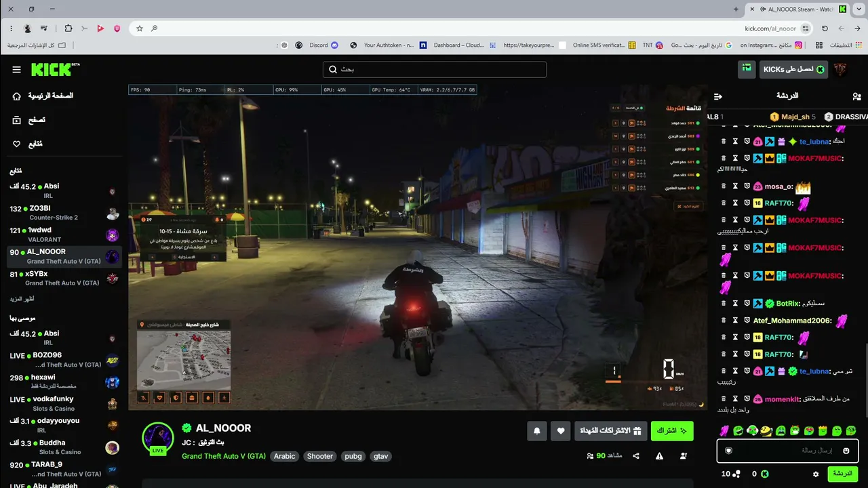Expand the followed list with "أظهر المزيد"
This screenshot has height=488, width=868.
tap(22, 299)
